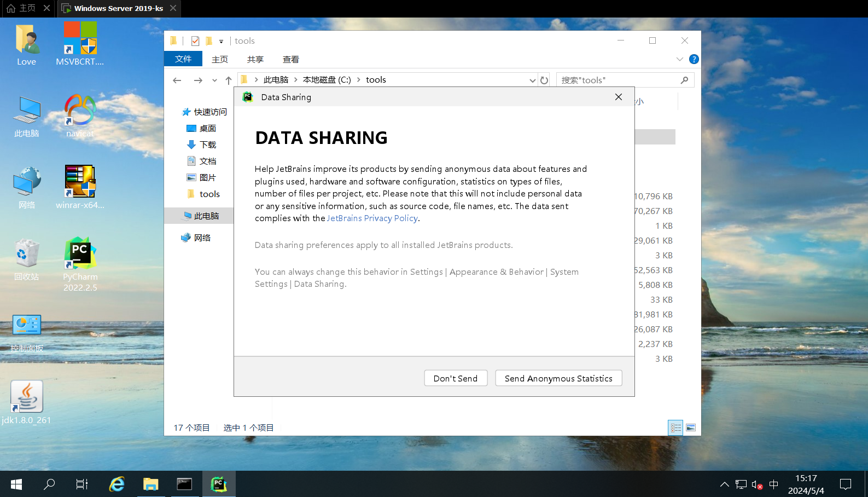Open the MSVBCRT shortcut on the desktop
The width and height of the screenshot is (868, 497).
click(x=80, y=45)
